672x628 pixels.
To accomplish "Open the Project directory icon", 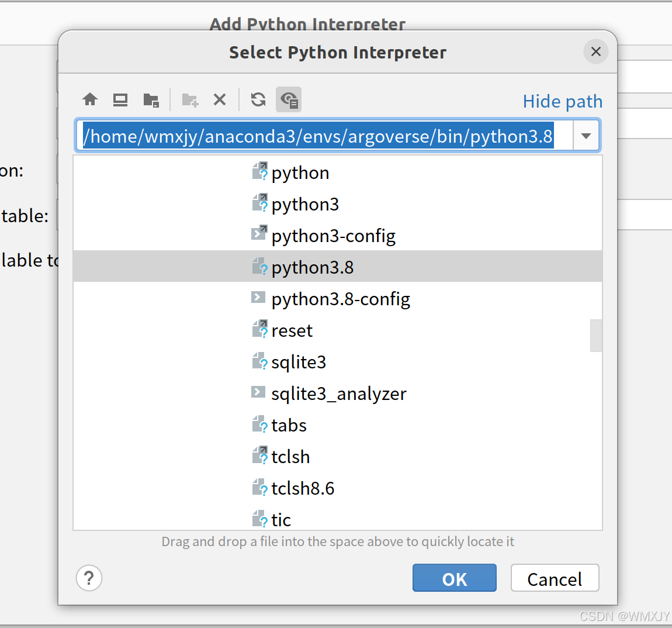I will coord(151,99).
